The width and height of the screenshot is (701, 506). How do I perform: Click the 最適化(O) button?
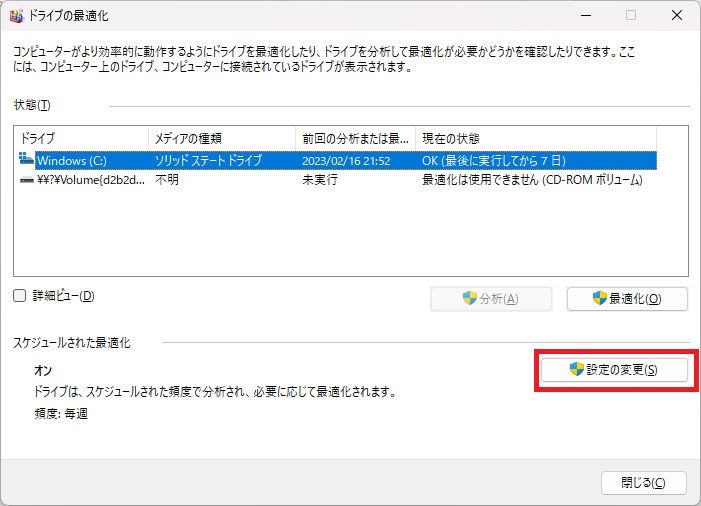tap(627, 299)
